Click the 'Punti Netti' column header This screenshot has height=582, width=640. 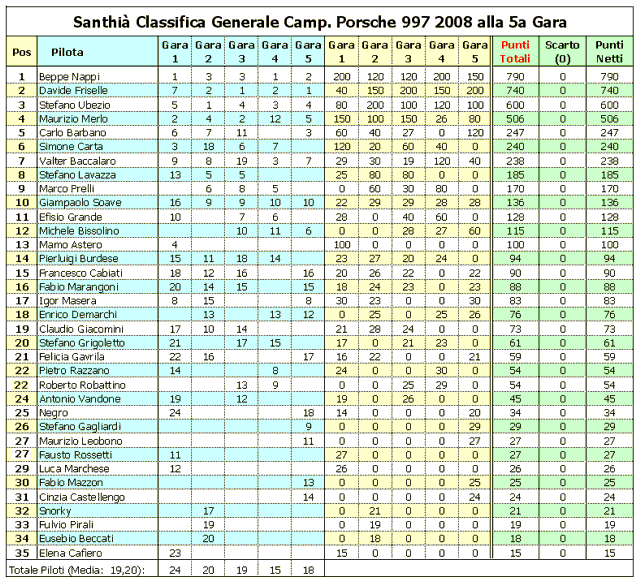pos(609,52)
